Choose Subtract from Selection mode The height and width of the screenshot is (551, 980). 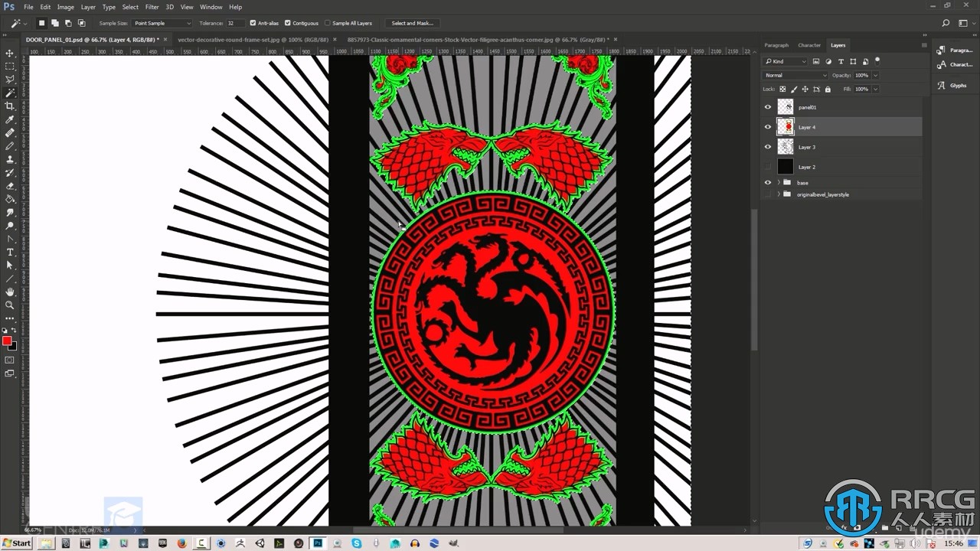pos(68,23)
